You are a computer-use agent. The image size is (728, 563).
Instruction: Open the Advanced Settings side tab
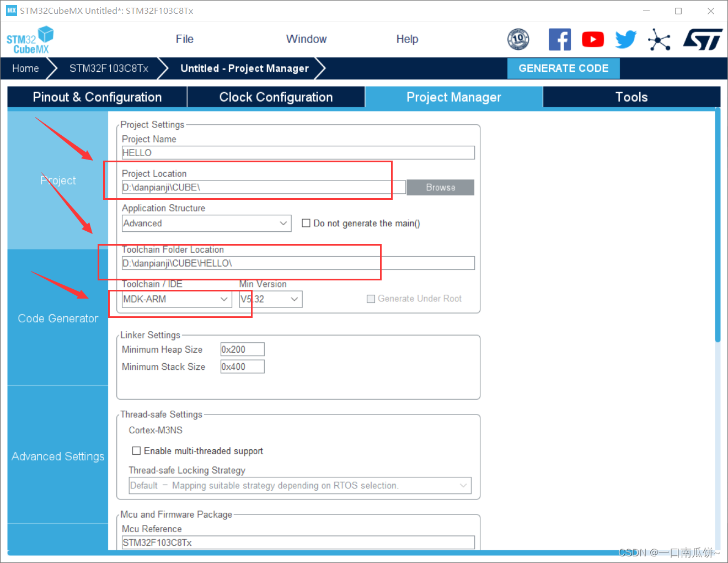point(58,456)
